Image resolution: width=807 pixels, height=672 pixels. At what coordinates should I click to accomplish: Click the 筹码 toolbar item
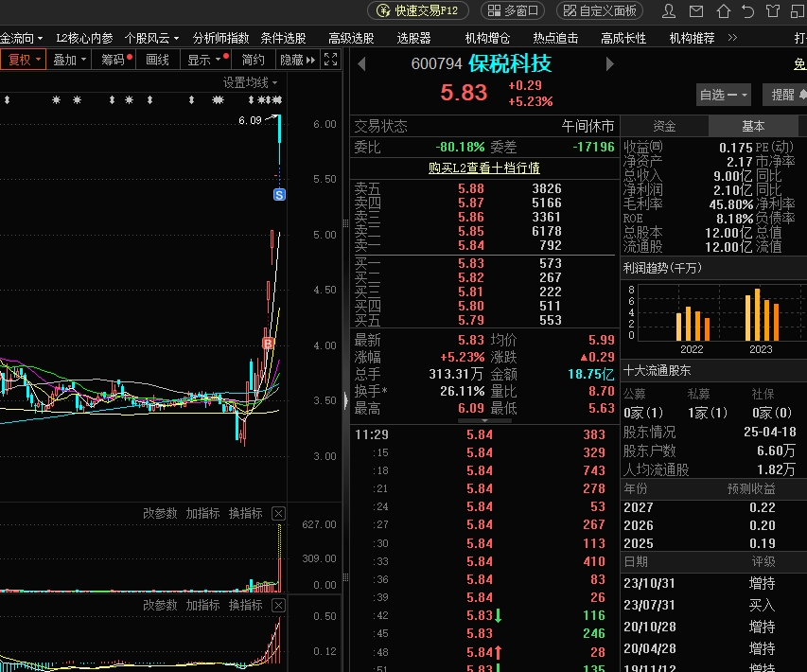[x=115, y=60]
